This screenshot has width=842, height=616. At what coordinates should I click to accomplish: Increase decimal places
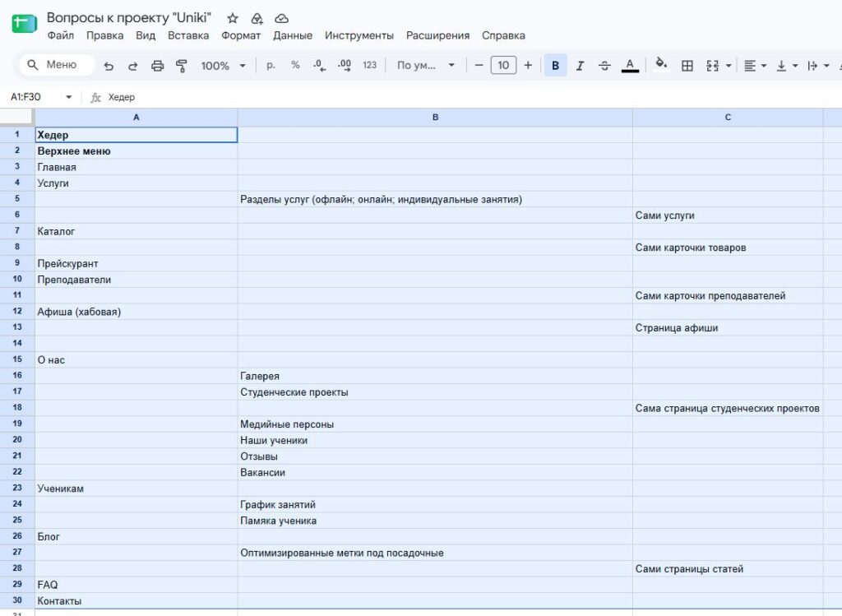click(x=345, y=66)
